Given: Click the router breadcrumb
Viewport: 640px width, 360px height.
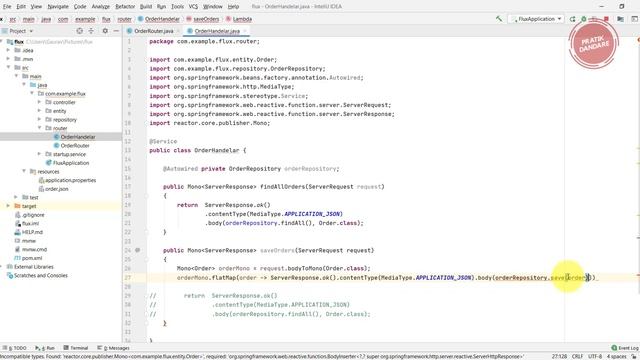Looking at the screenshot, I should click(124, 19).
